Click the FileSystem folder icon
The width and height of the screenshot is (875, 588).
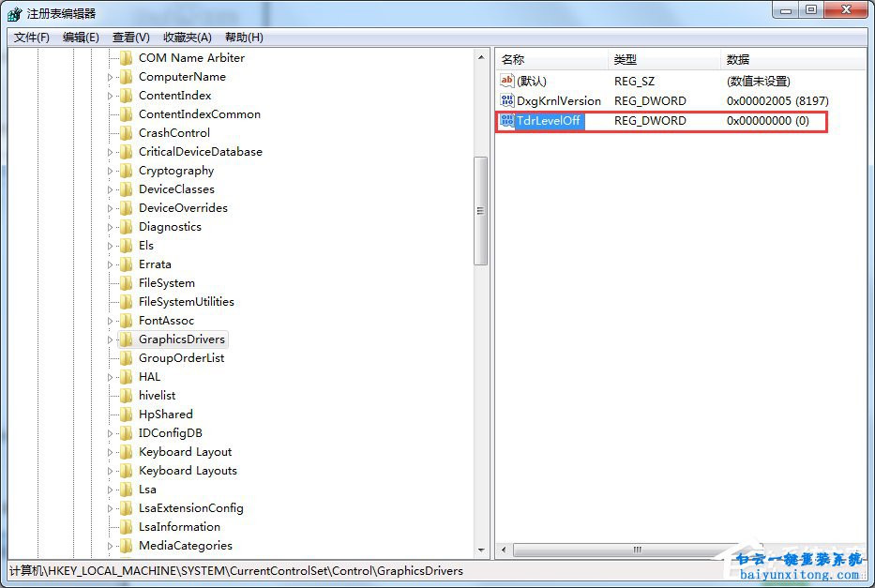tap(126, 282)
